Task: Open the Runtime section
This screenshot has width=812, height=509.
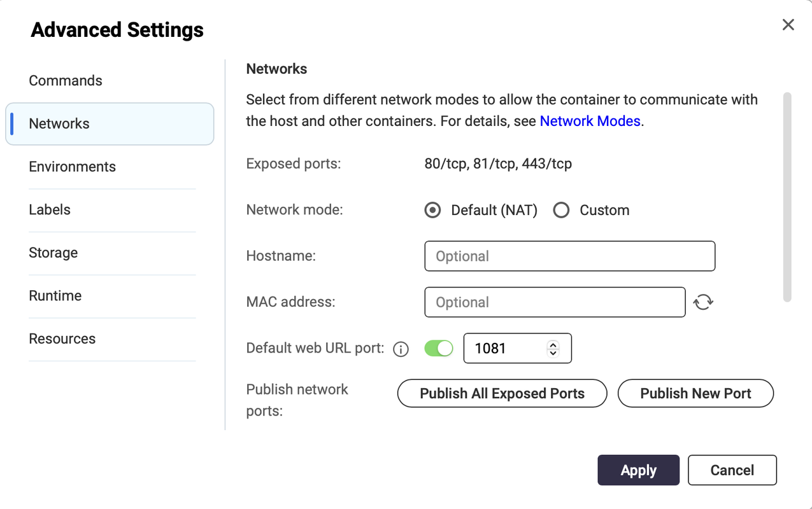Action: (55, 296)
